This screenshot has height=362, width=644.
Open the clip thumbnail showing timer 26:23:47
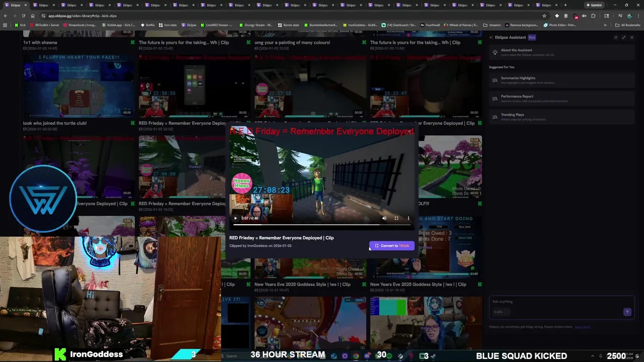(426, 85)
